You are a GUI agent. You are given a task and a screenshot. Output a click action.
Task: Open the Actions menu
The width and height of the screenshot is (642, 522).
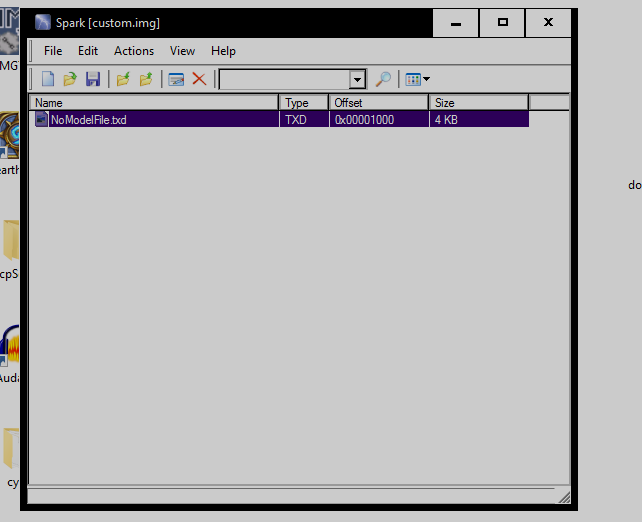134,51
